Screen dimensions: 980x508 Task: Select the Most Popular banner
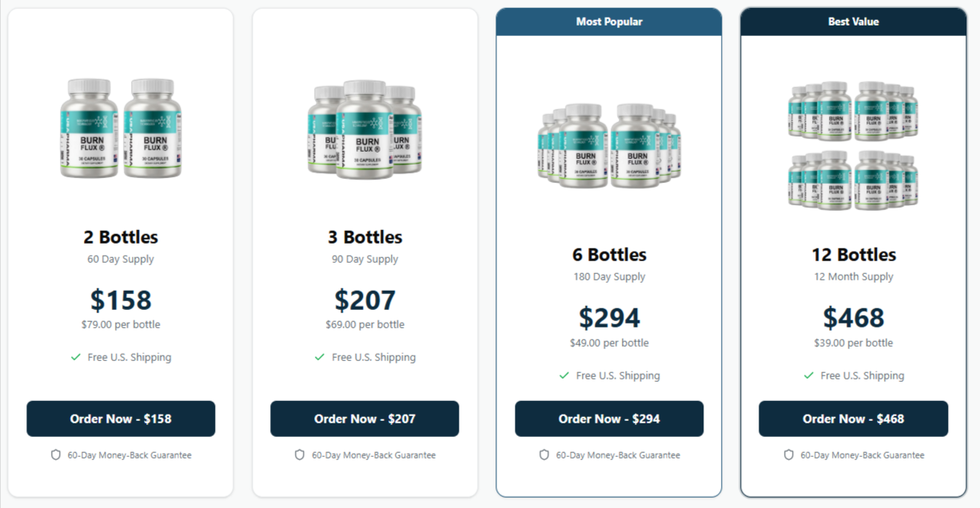coord(609,22)
